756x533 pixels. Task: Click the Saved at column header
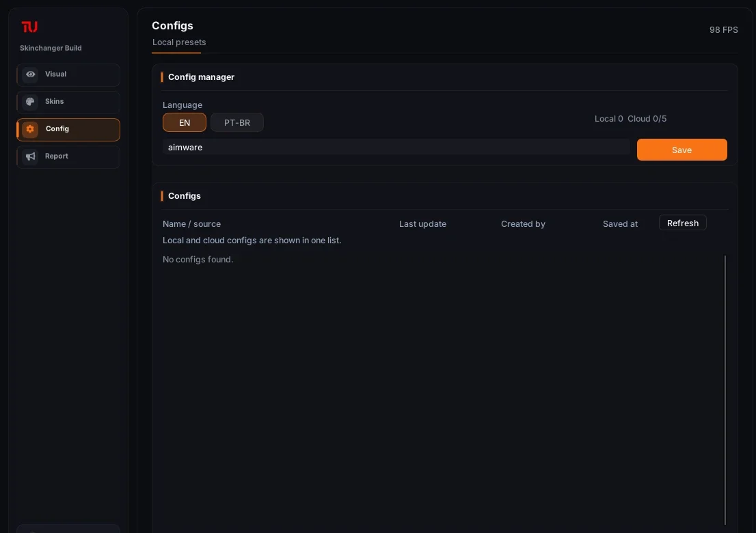620,223
